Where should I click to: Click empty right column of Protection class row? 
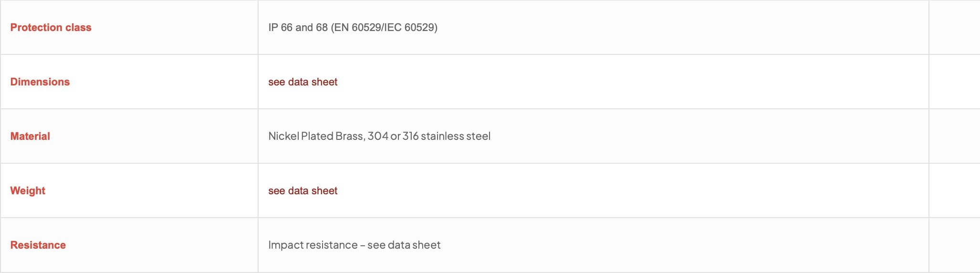(954, 27)
